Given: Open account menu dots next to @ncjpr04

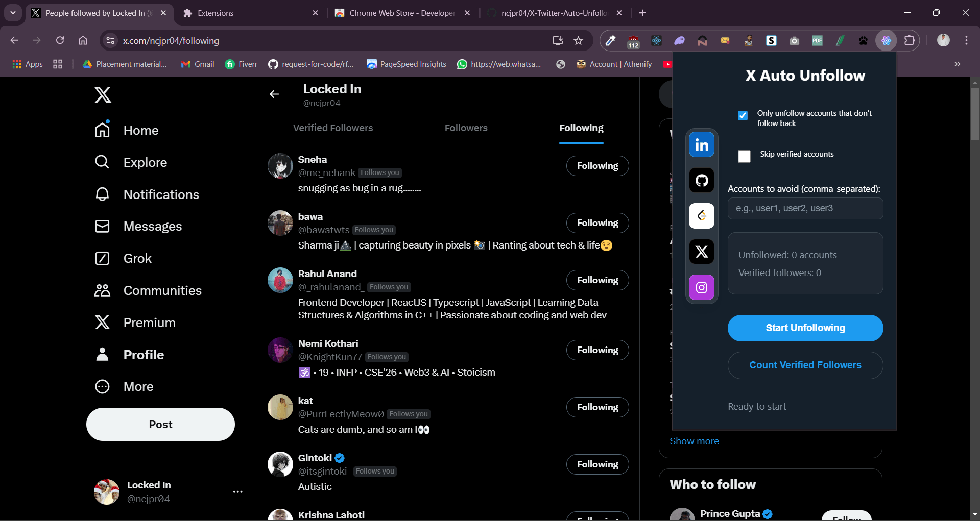Looking at the screenshot, I should pyautogui.click(x=237, y=492).
